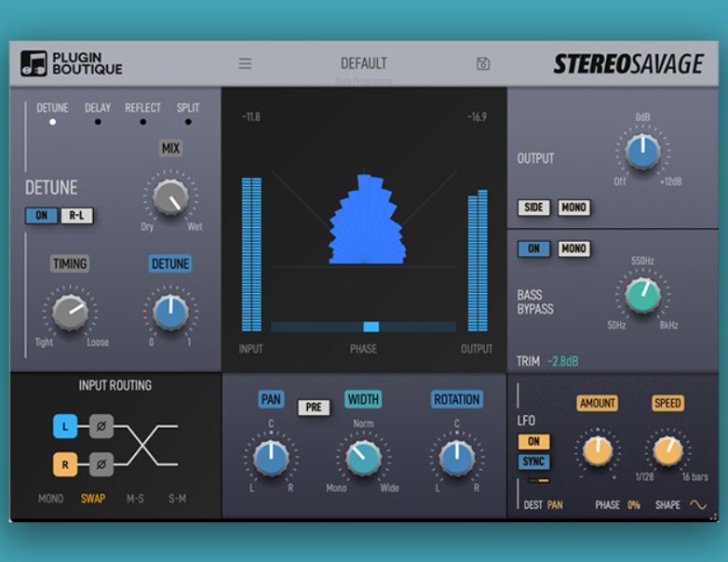The width and height of the screenshot is (728, 562).
Task: Change the LFO DEST PAN value
Action: pos(555,505)
